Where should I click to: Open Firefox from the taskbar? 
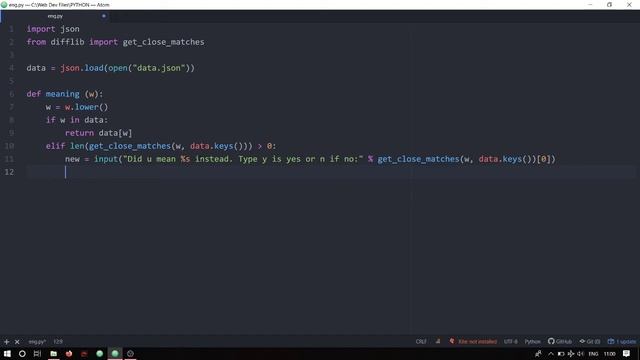tap(69, 353)
